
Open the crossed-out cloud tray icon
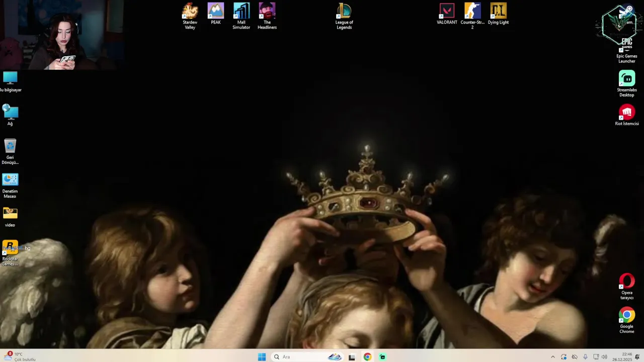pyautogui.click(x=575, y=357)
